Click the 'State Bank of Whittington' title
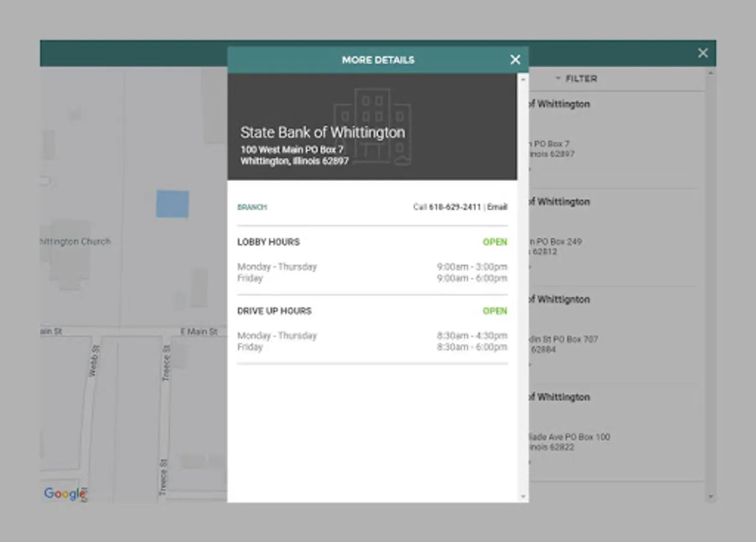 [323, 132]
